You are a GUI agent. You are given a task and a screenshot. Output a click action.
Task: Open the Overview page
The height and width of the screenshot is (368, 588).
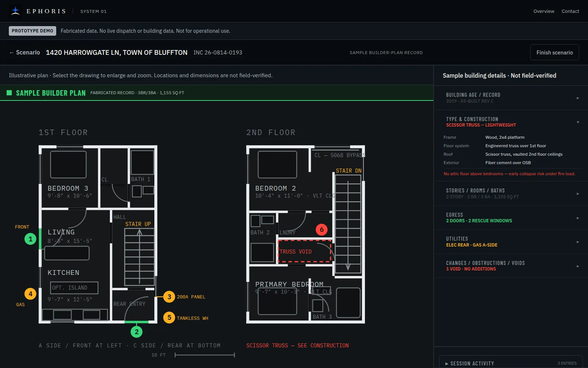[x=544, y=11]
